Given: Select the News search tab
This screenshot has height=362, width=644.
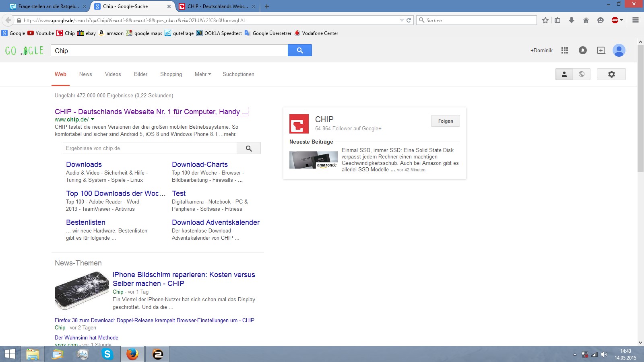Looking at the screenshot, I should (85, 74).
